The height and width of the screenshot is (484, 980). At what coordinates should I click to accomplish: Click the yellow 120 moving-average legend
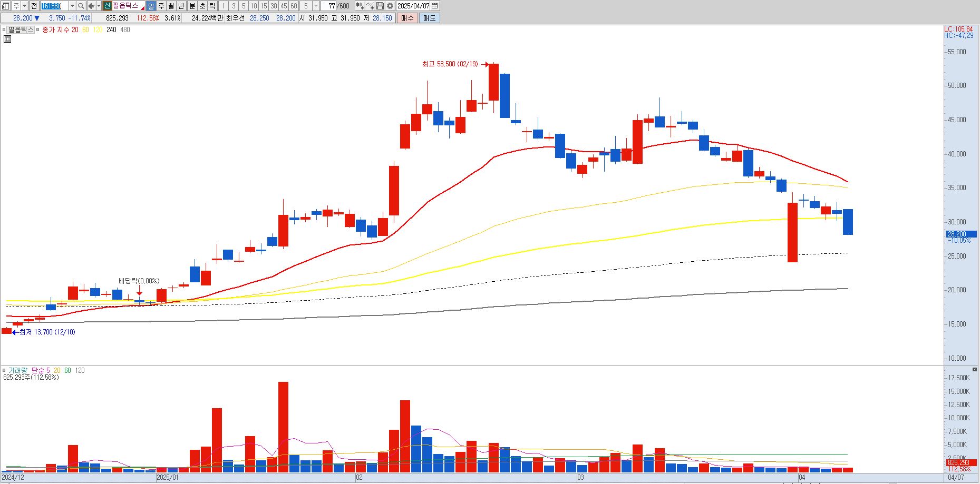point(98,29)
